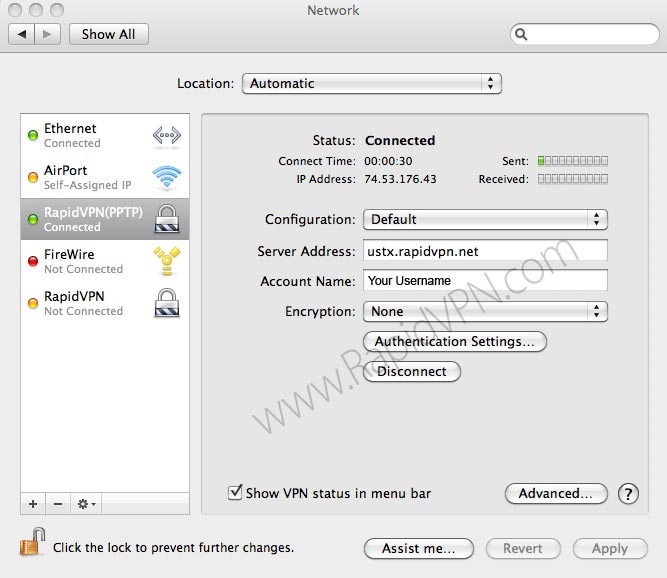Uncheck Show VPN status in menu bar
The width and height of the screenshot is (667, 578).
coord(235,493)
